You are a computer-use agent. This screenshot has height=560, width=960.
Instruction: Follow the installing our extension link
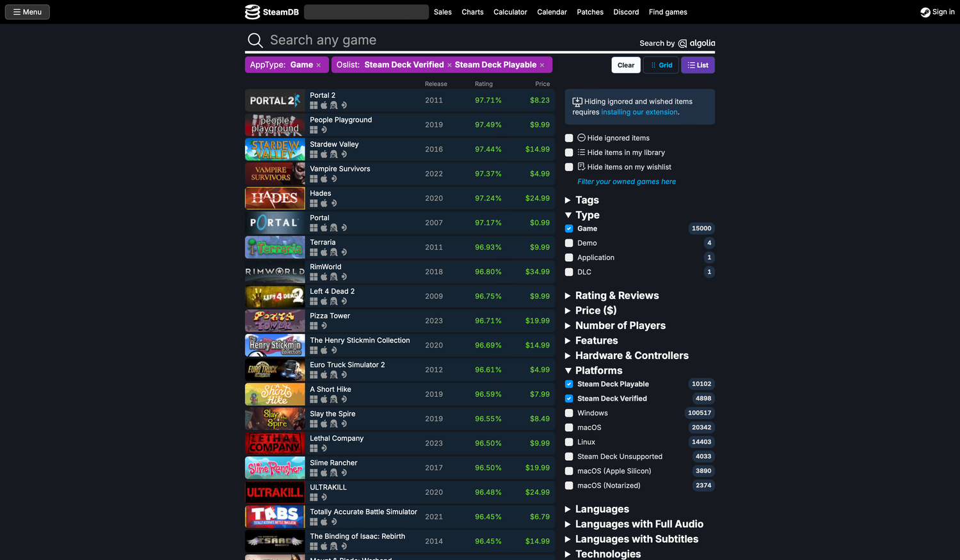click(x=639, y=112)
